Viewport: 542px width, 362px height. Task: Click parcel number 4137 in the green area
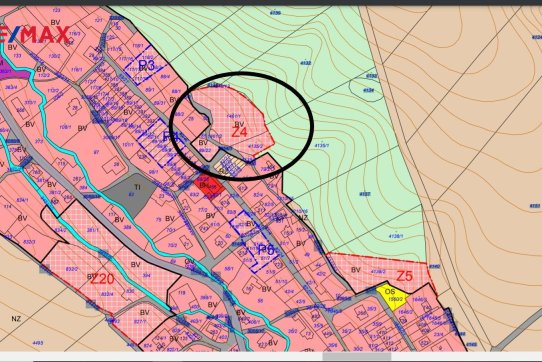(x=365, y=194)
